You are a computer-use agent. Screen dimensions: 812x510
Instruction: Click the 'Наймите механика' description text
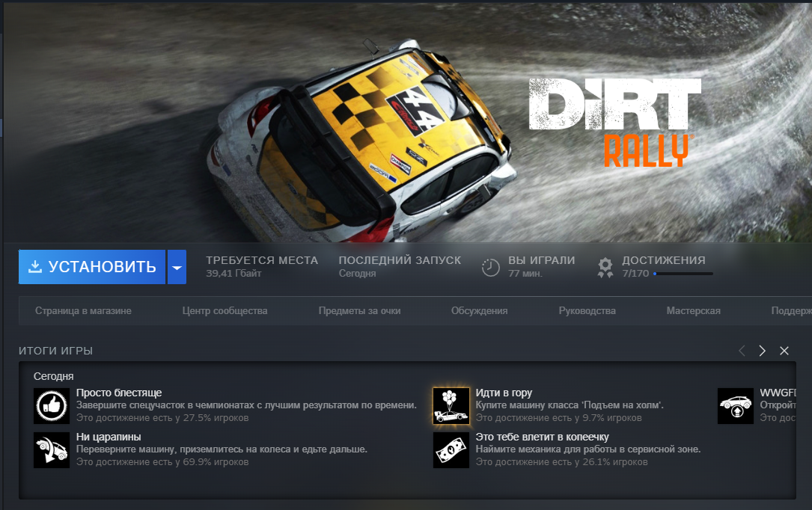[x=587, y=449]
